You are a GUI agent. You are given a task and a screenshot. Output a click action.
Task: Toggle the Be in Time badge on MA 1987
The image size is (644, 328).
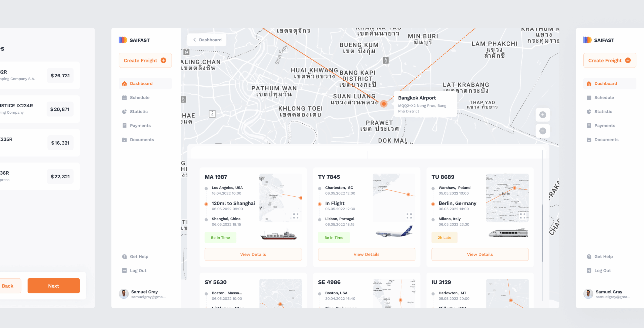(220, 237)
